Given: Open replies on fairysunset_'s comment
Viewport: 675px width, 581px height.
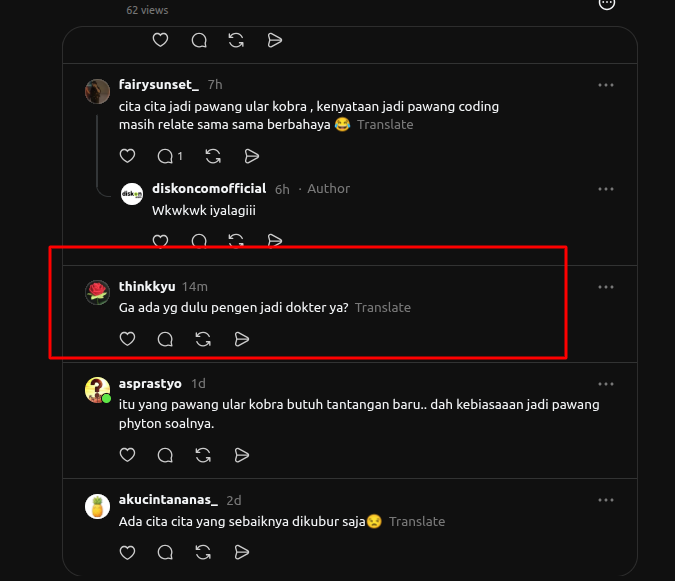Looking at the screenshot, I should coord(170,156).
